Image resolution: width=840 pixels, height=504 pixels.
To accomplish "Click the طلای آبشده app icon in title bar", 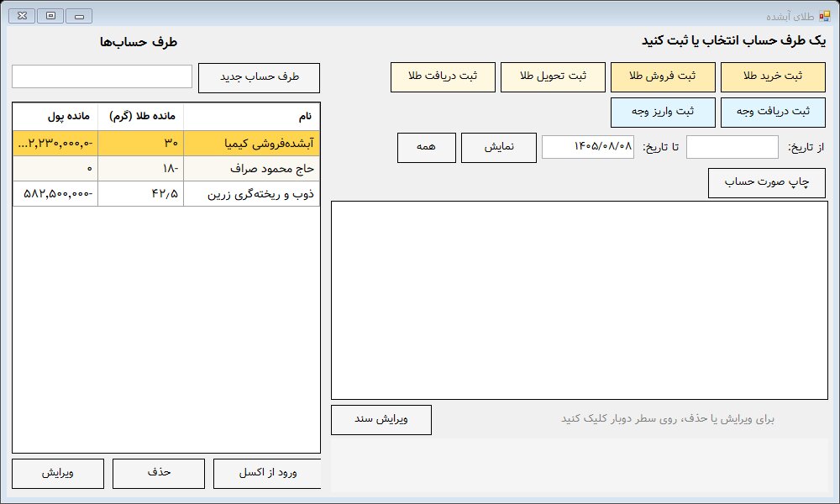I will [825, 17].
